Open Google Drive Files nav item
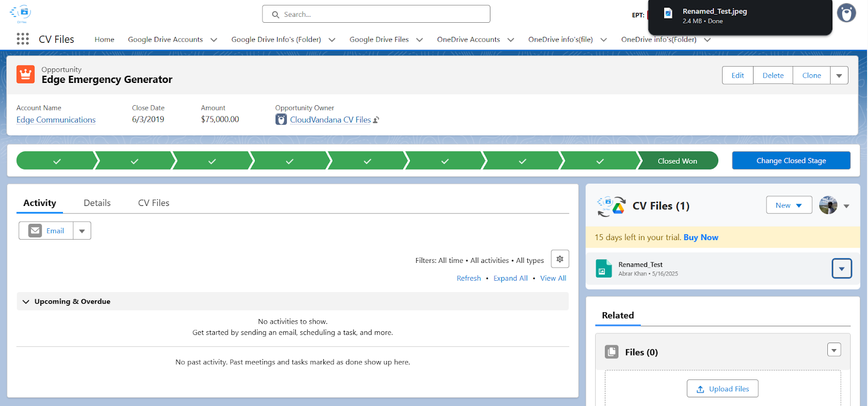Image resolution: width=868 pixels, height=406 pixels. pyautogui.click(x=379, y=40)
